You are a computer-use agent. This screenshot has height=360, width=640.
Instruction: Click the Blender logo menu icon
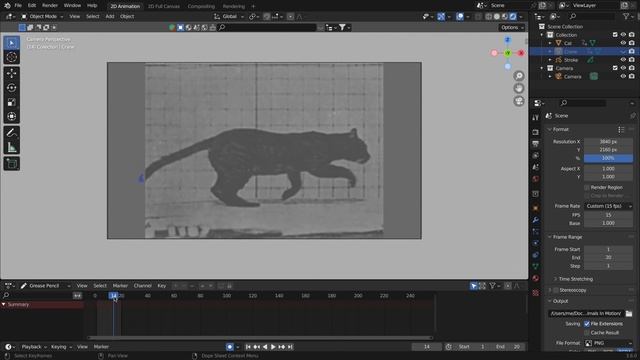7,6
